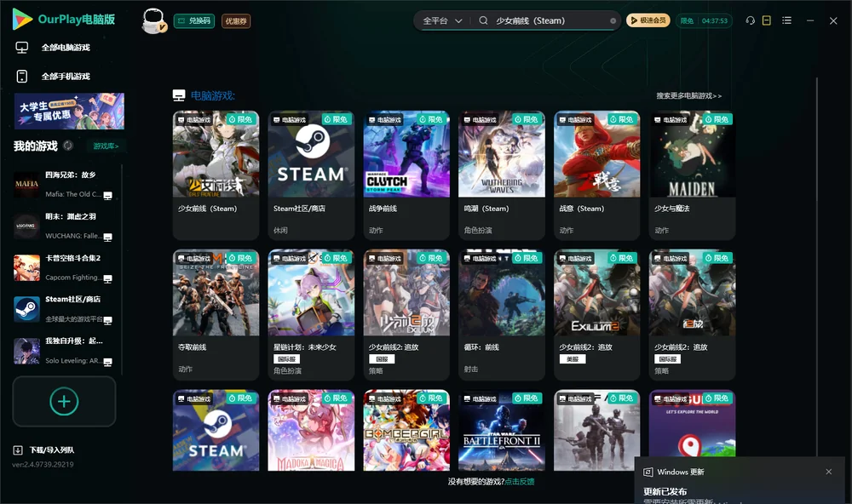Select 全部电脑游戏 in sidebar
852x504 pixels.
coord(66,48)
